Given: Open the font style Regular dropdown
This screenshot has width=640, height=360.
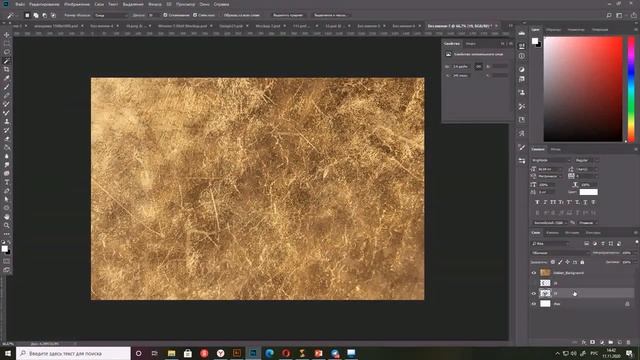Looking at the screenshot, I should [x=587, y=160].
